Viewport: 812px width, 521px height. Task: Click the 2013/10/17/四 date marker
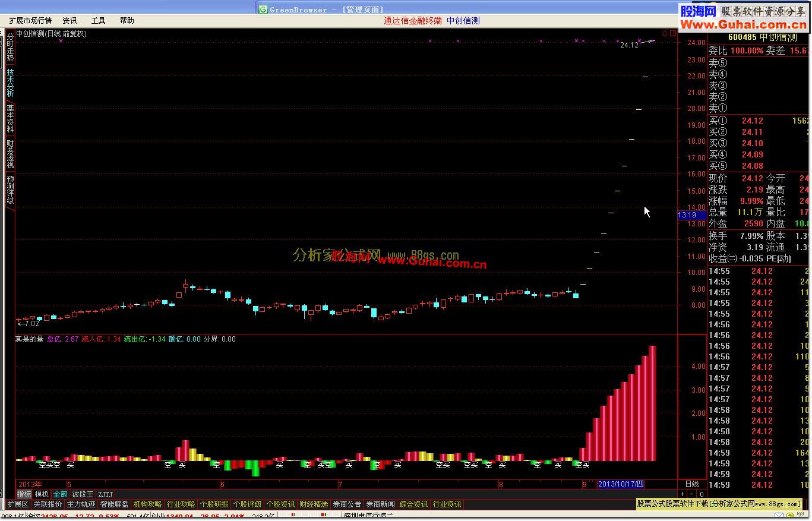(621, 484)
